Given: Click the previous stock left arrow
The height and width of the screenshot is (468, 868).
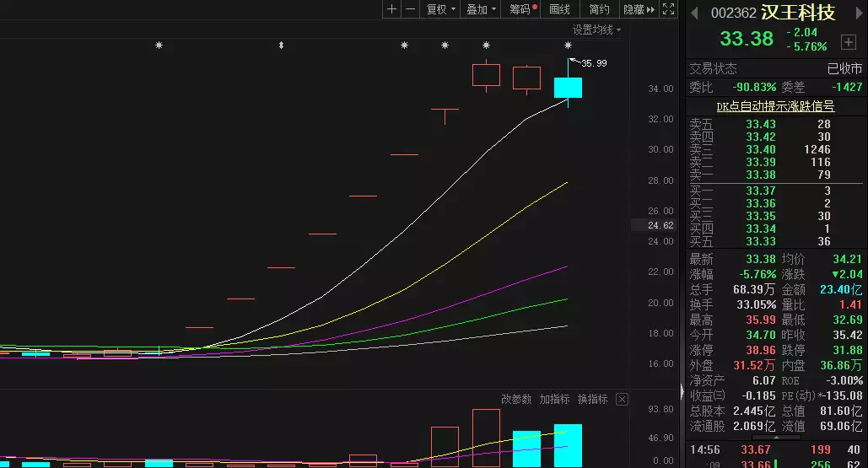Looking at the screenshot, I should tap(695, 13).
